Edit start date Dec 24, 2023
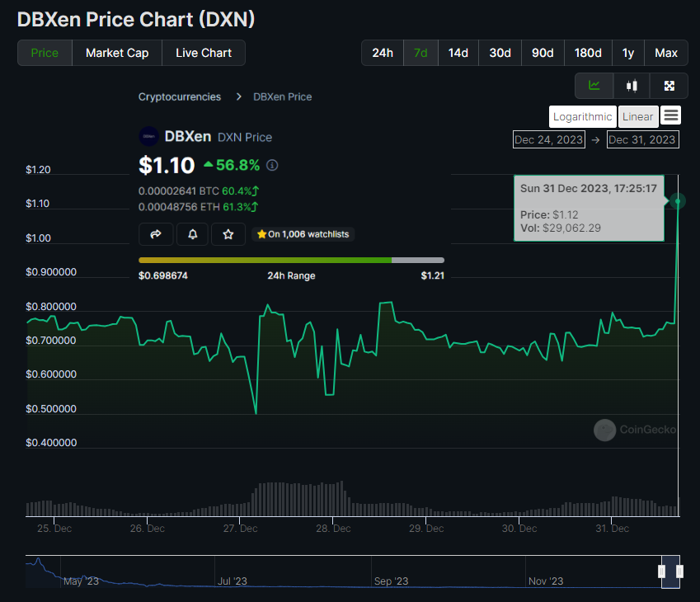 tap(548, 139)
